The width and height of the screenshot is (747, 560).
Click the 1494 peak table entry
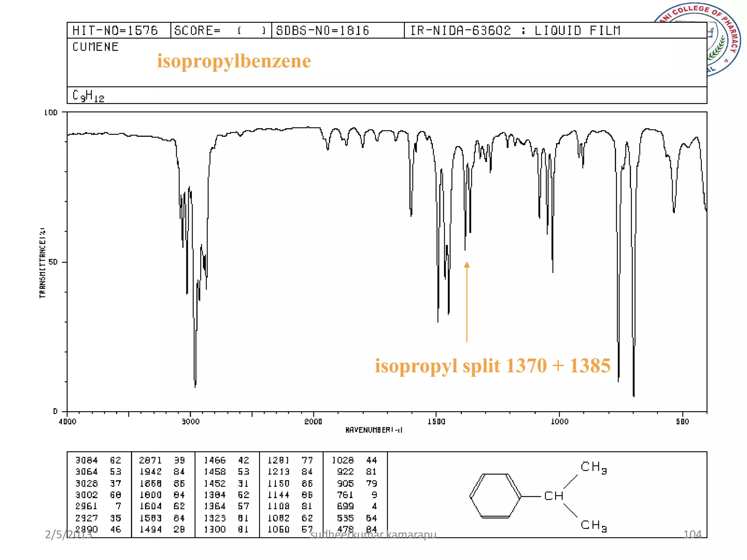162,529
